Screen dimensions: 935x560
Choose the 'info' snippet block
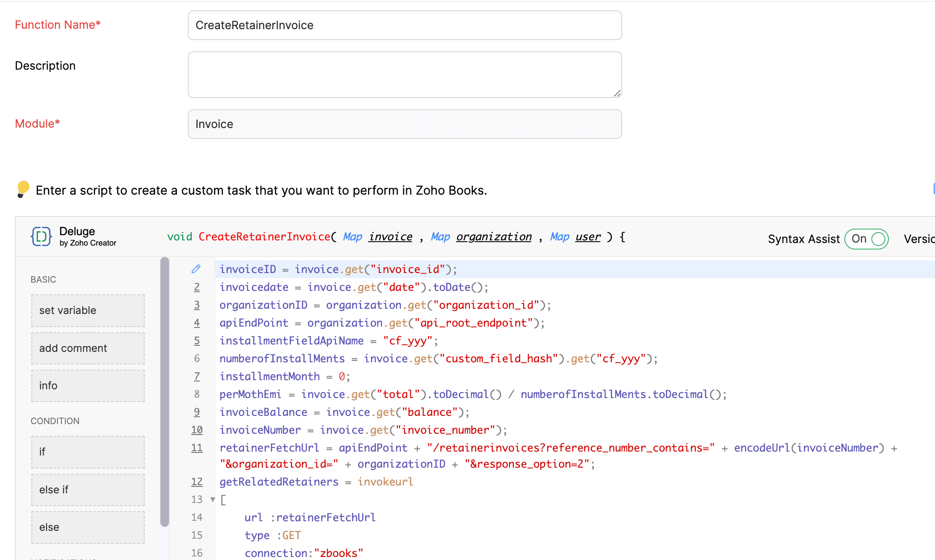point(88,386)
